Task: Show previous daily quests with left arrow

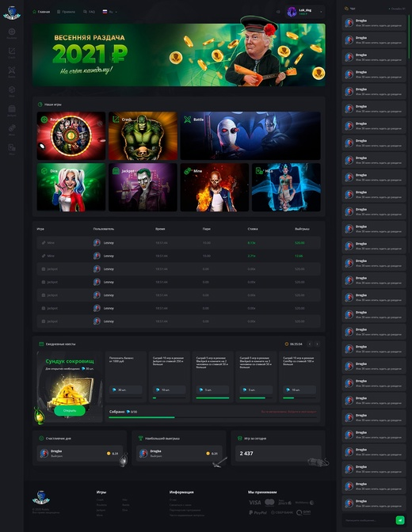Action: 310,344
